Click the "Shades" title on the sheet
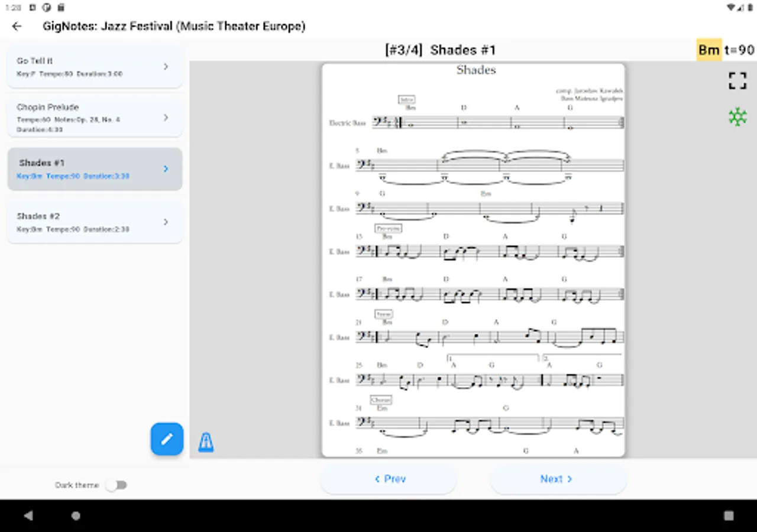This screenshot has width=757, height=532. (476, 70)
